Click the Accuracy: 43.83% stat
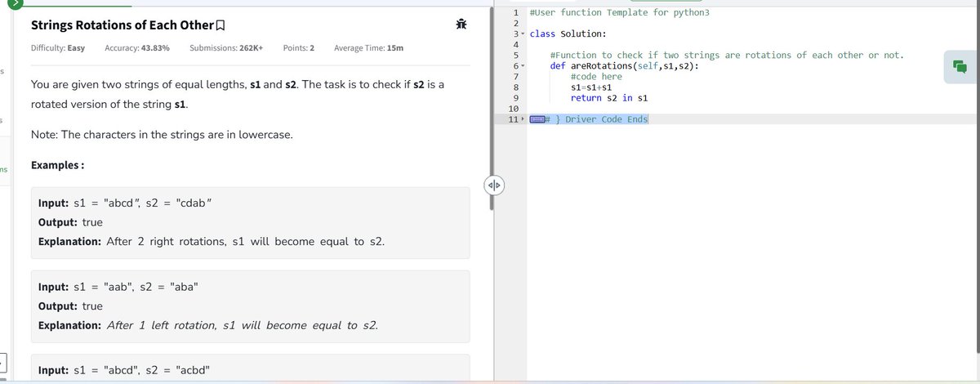The height and width of the screenshot is (384, 980). 137,48
